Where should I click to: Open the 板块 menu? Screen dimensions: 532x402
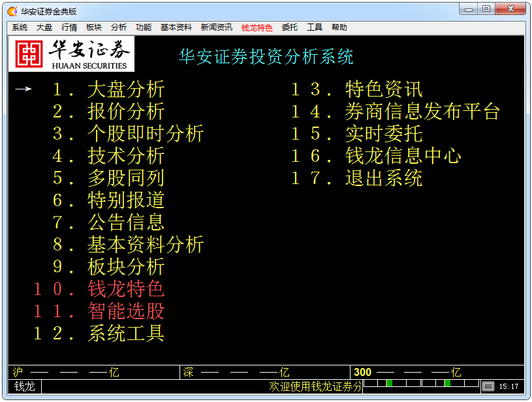(x=94, y=27)
